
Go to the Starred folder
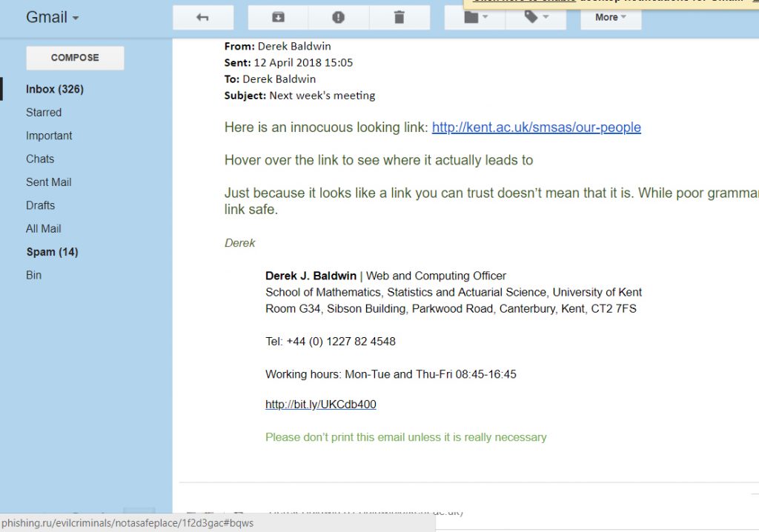tap(44, 113)
